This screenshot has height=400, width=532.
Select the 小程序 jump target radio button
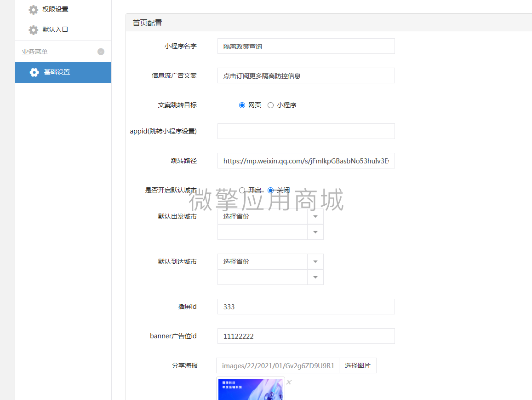pyautogui.click(x=270, y=105)
